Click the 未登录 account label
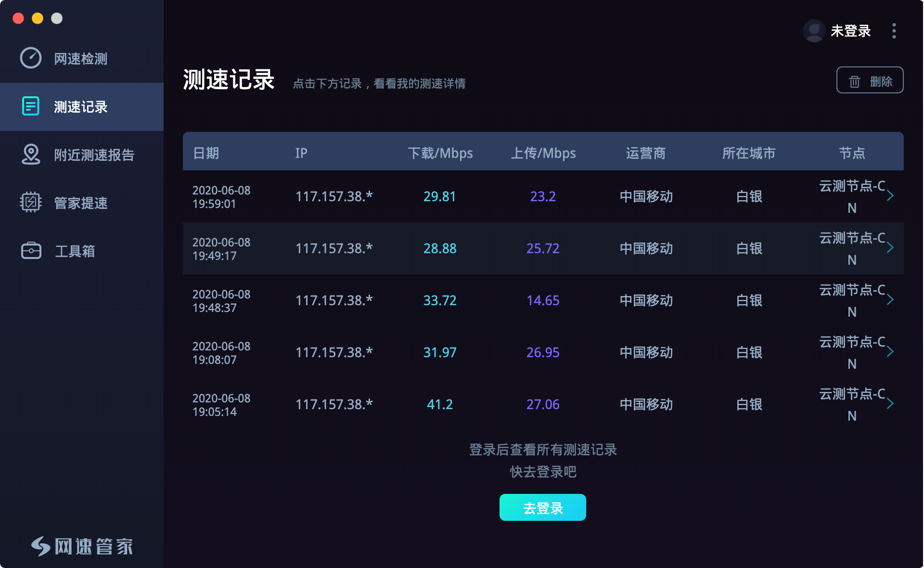This screenshot has width=924, height=568. (850, 30)
